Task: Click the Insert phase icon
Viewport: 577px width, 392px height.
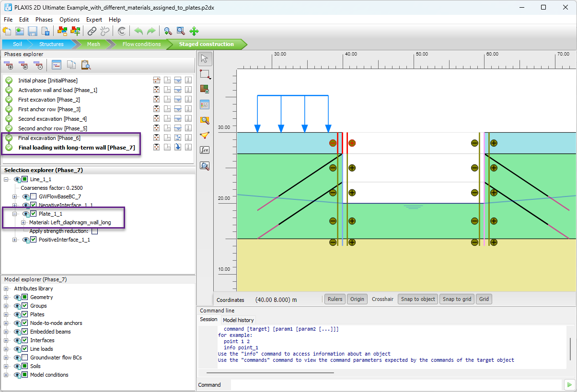Action: pos(23,65)
